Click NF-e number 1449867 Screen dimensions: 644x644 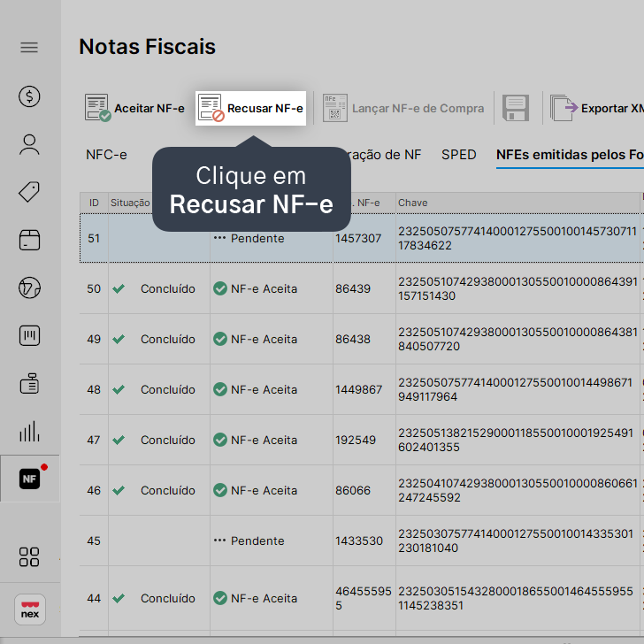pyautogui.click(x=358, y=389)
